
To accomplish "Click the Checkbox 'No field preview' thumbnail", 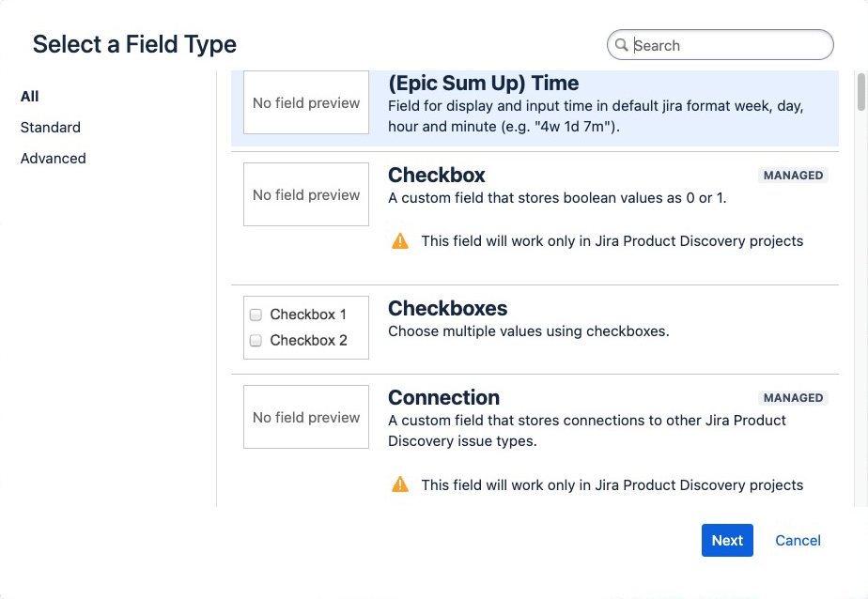I will pos(306,194).
